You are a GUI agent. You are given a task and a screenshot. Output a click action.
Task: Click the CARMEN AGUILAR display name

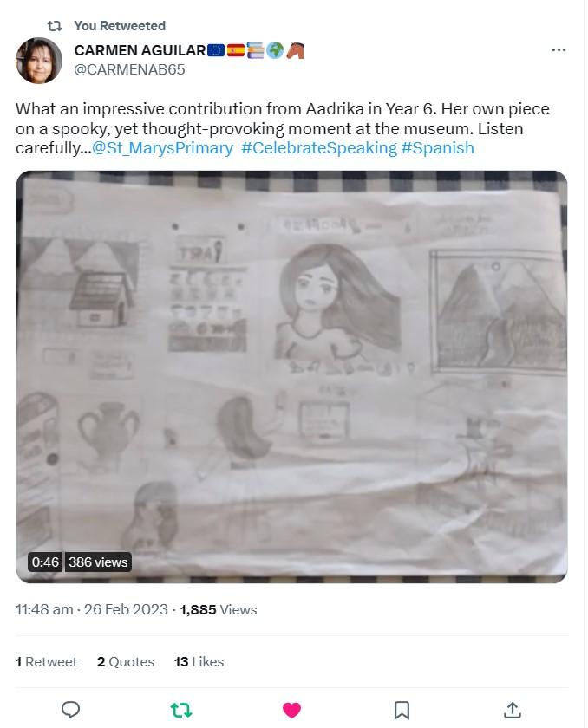click(140, 51)
